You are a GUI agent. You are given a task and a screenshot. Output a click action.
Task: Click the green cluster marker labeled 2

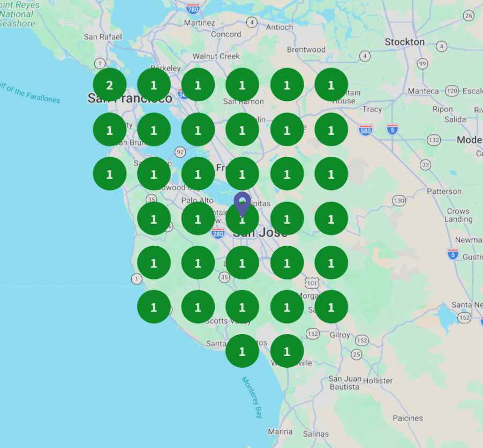click(x=110, y=85)
